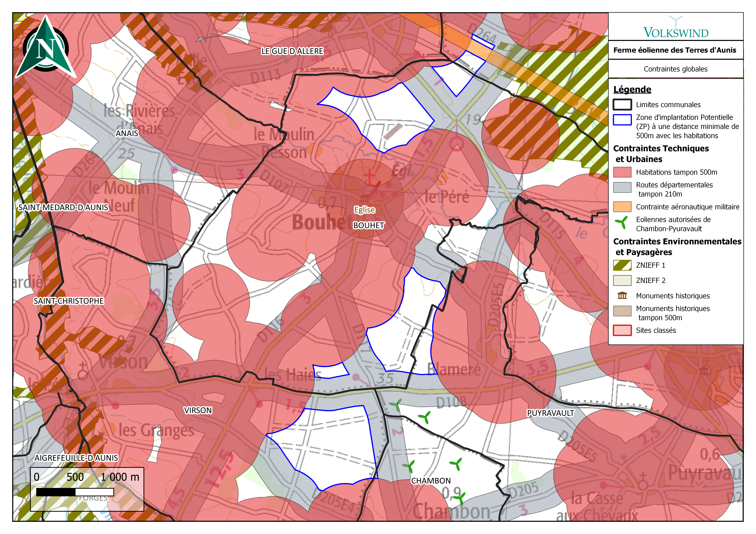
Task: Click the ANAIS commune label
Action: point(127,133)
